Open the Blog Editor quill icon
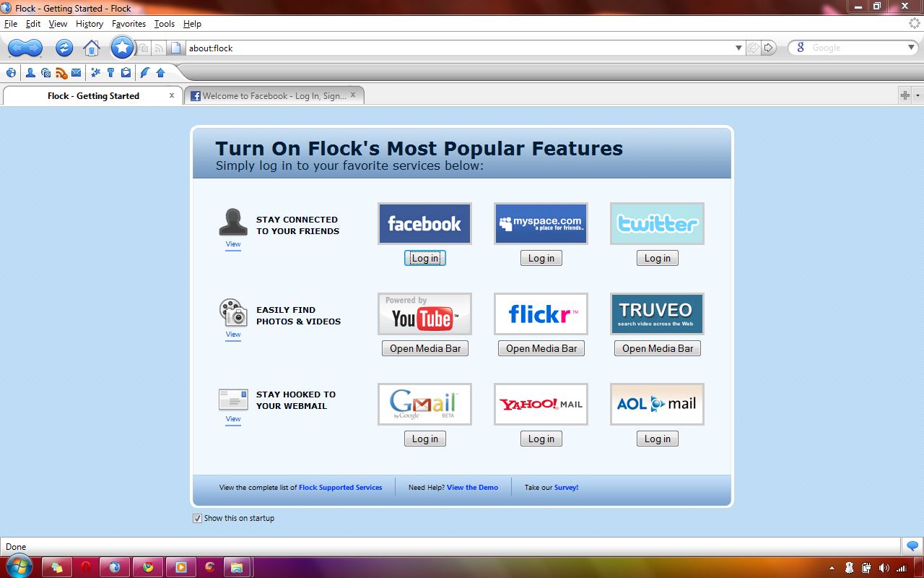This screenshot has width=924, height=578. [x=145, y=73]
